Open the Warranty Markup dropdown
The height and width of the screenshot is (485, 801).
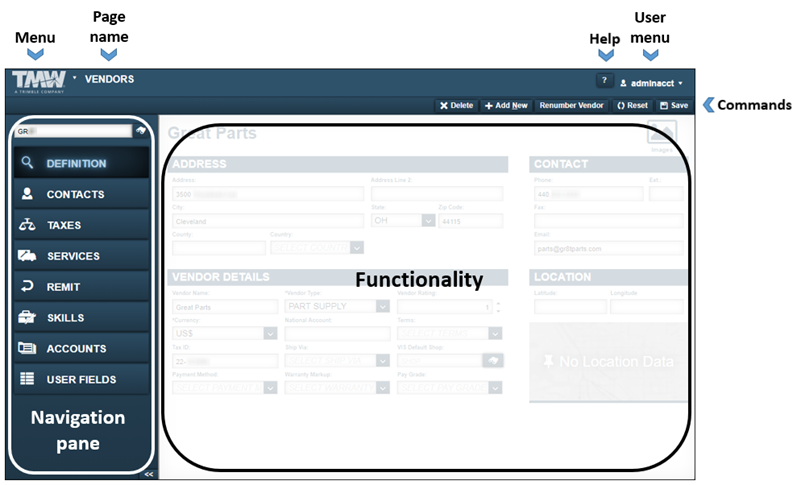click(337, 388)
